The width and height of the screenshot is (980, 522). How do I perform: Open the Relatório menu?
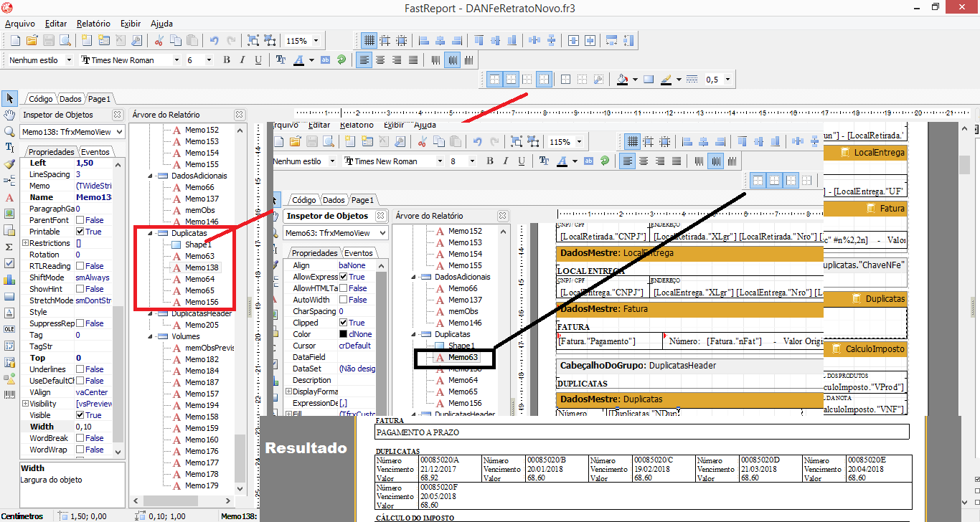[x=93, y=24]
